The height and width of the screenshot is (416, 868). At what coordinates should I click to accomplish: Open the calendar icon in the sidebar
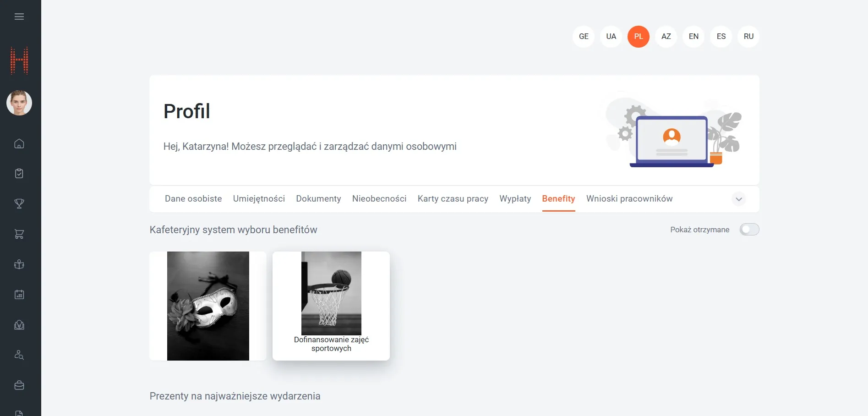point(19,295)
